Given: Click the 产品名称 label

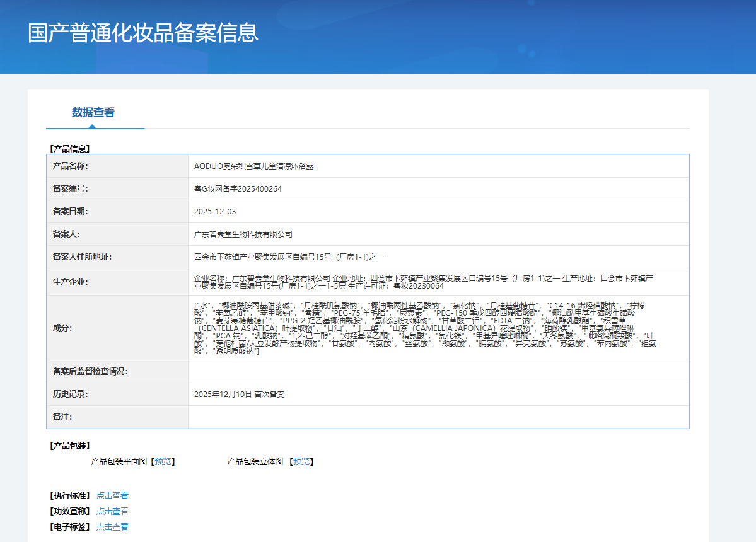Looking at the screenshot, I should coord(71,166).
